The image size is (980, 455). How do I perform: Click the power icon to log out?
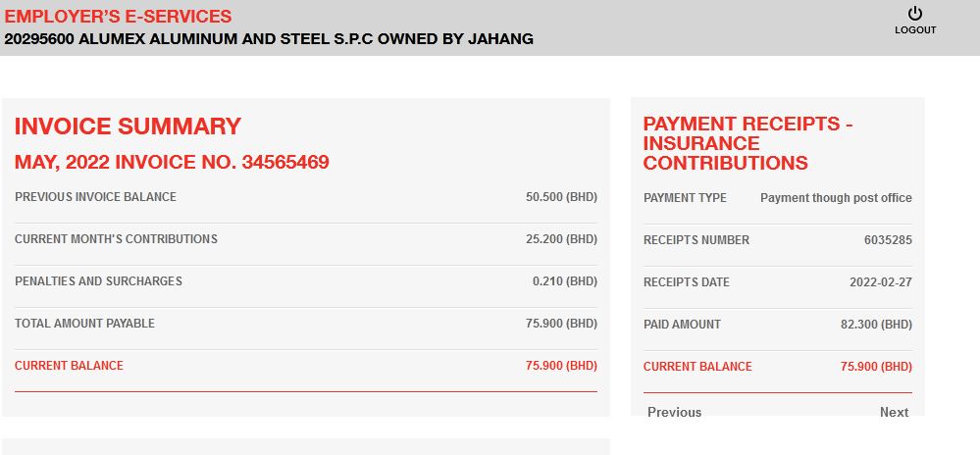[915, 14]
